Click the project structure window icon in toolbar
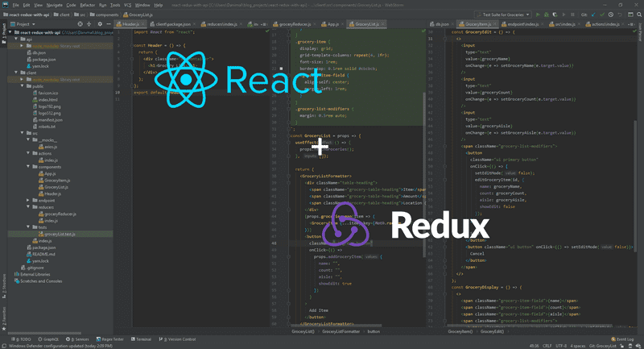 pos(630,15)
